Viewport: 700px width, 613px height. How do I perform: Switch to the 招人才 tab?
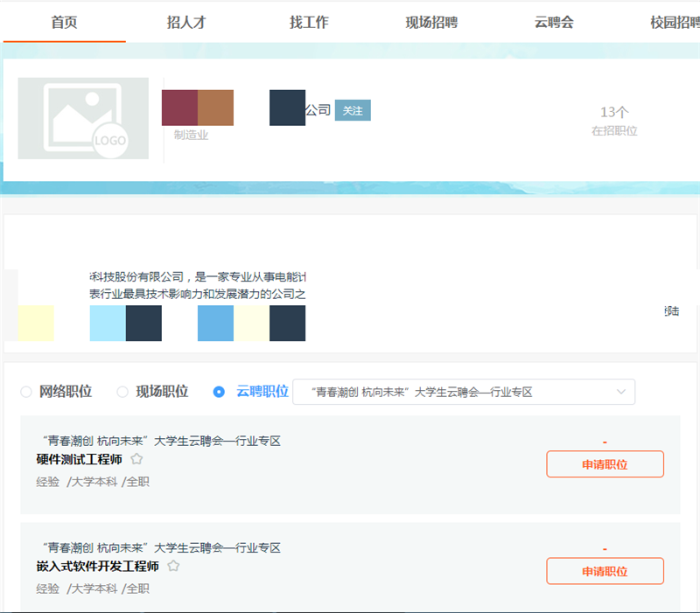185,23
